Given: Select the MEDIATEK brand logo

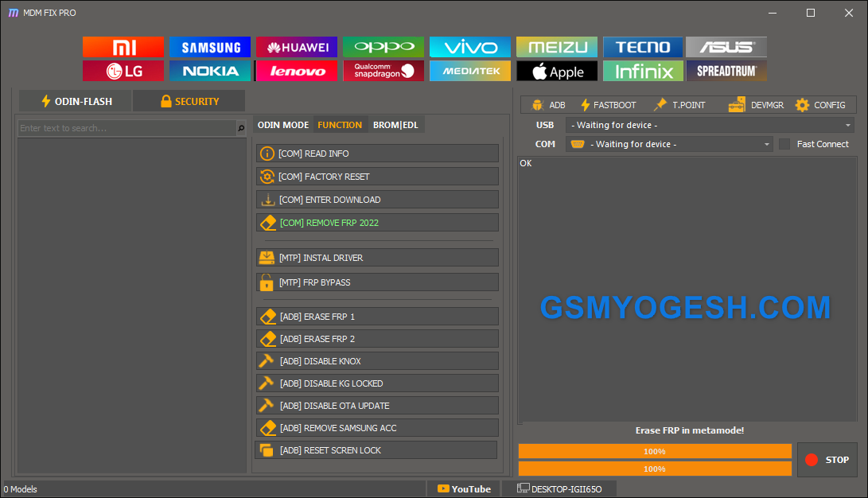Looking at the screenshot, I should [469, 70].
